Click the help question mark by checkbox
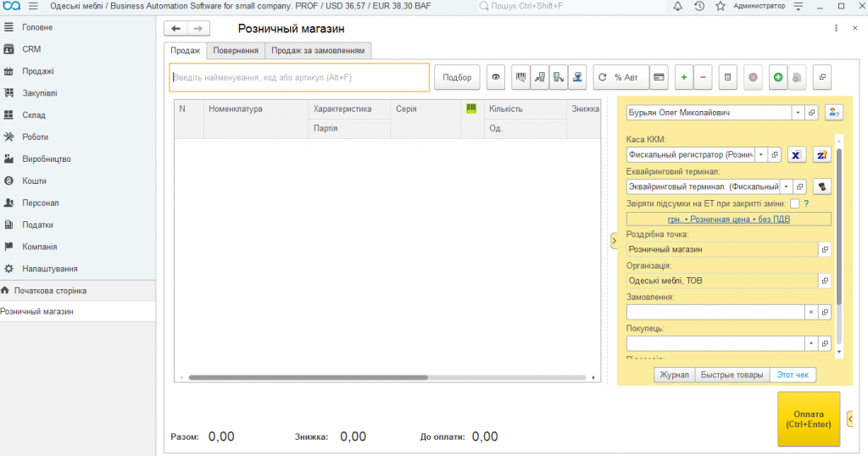868x456 pixels. (807, 203)
